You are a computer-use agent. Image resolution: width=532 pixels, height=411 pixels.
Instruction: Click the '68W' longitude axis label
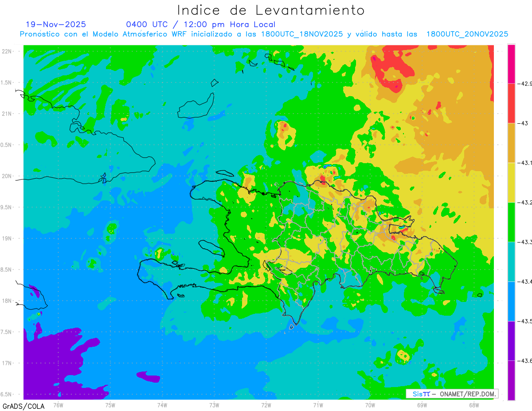click(473, 405)
